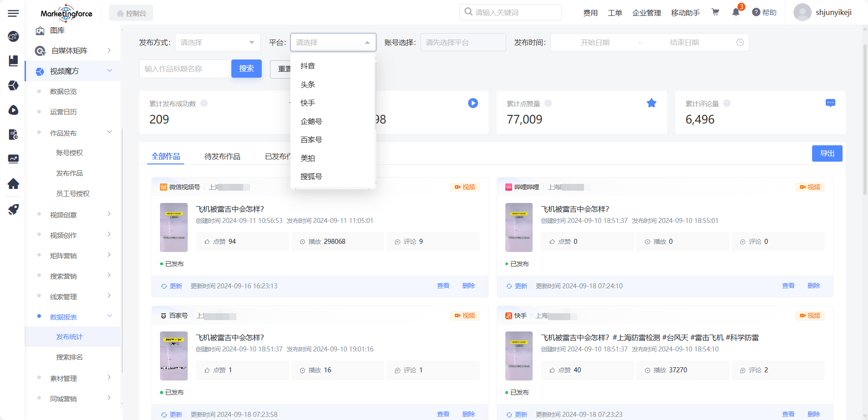Click the home icon in left rail
Image resolution: width=868 pixels, height=420 pixels.
tap(13, 183)
